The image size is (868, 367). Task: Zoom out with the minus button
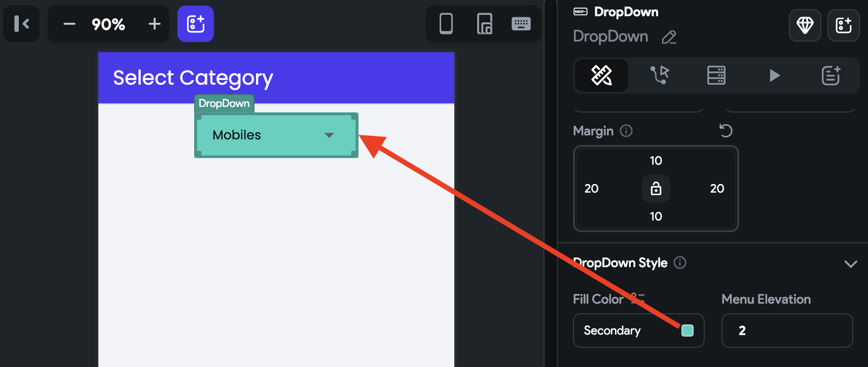tap(69, 24)
